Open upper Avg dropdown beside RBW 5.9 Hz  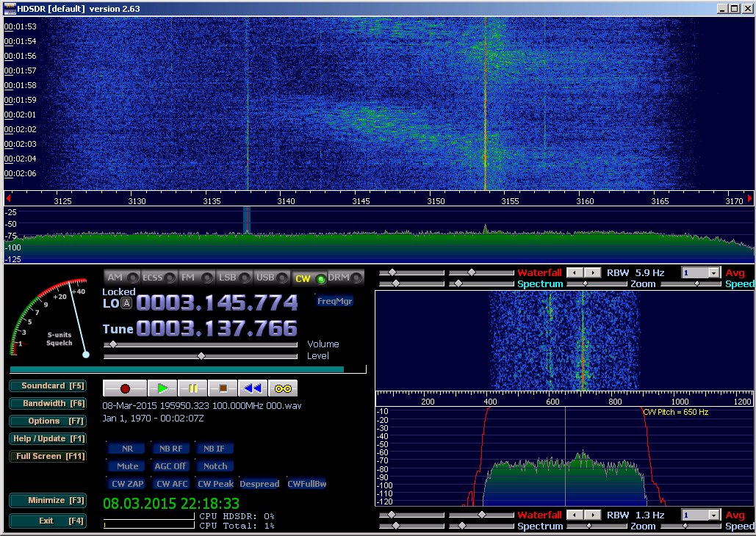[x=714, y=273]
